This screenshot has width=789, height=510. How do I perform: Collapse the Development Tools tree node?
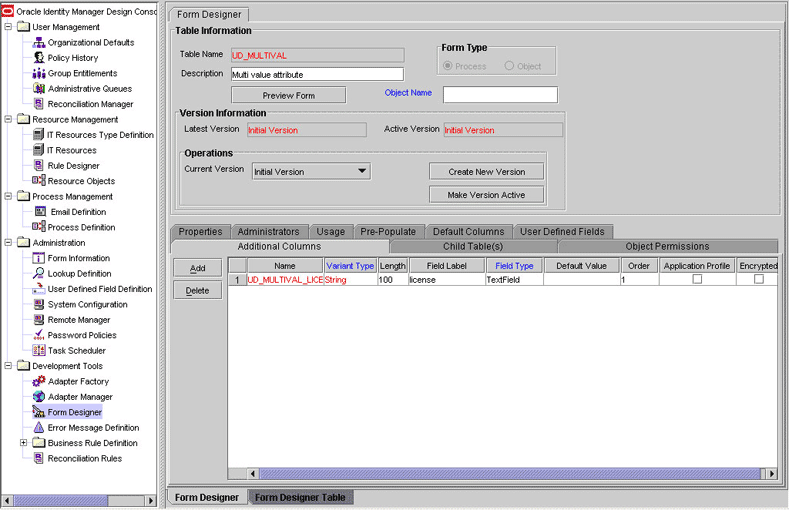(x=8, y=366)
